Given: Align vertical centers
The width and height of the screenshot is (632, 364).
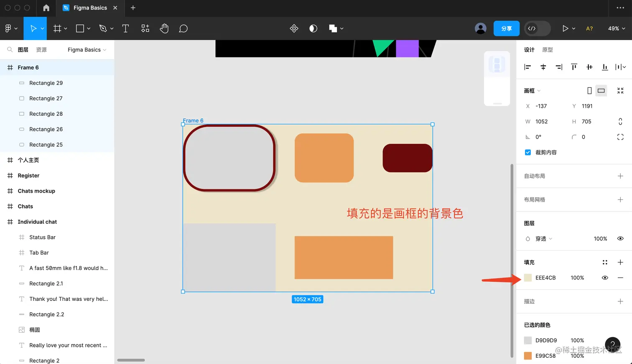Looking at the screenshot, I should point(589,67).
